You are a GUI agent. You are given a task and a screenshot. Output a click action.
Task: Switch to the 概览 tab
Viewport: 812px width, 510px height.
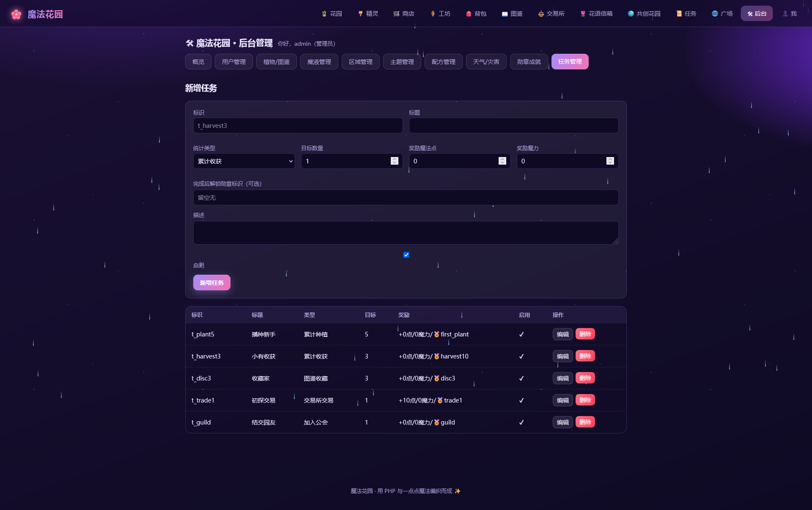(x=198, y=62)
